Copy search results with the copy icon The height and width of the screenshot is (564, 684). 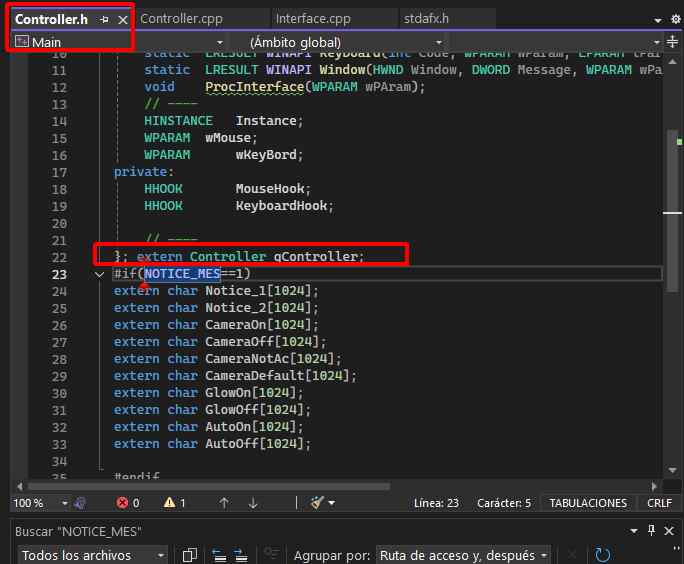pyautogui.click(x=190, y=555)
